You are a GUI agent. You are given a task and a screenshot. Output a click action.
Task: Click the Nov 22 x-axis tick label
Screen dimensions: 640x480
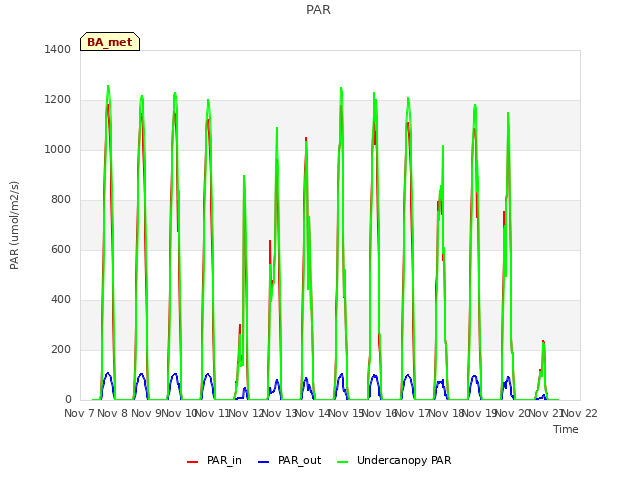(x=580, y=413)
